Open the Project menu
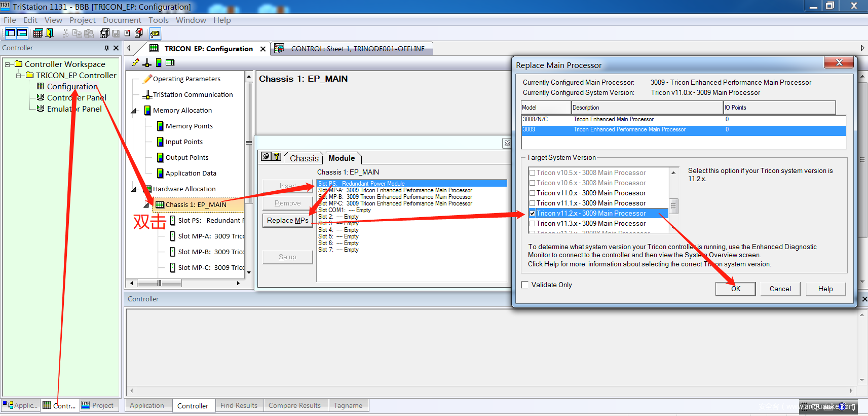The width and height of the screenshot is (868, 416). (83, 20)
